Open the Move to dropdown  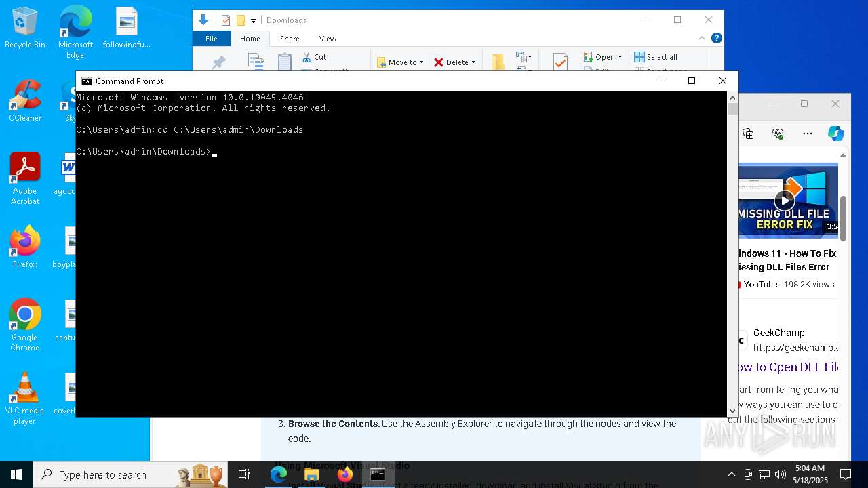click(x=400, y=62)
